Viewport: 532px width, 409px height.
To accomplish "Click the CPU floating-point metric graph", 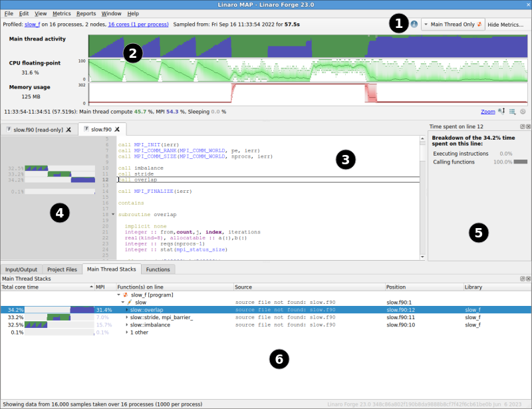I will [308, 70].
